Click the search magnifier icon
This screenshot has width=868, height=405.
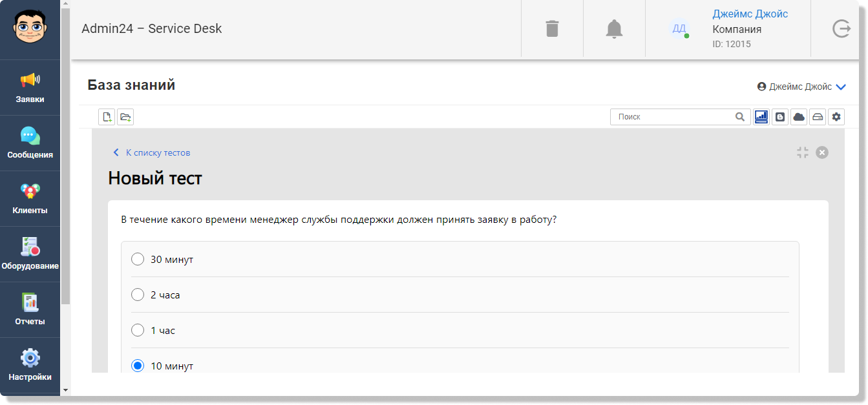coord(740,117)
